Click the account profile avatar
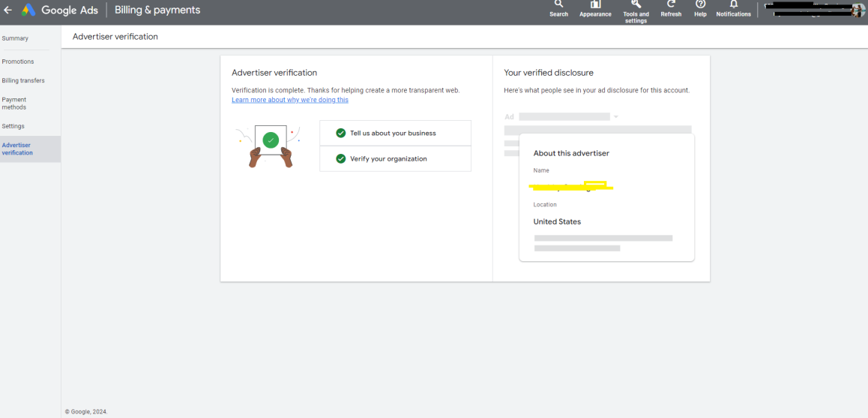 coord(859,10)
